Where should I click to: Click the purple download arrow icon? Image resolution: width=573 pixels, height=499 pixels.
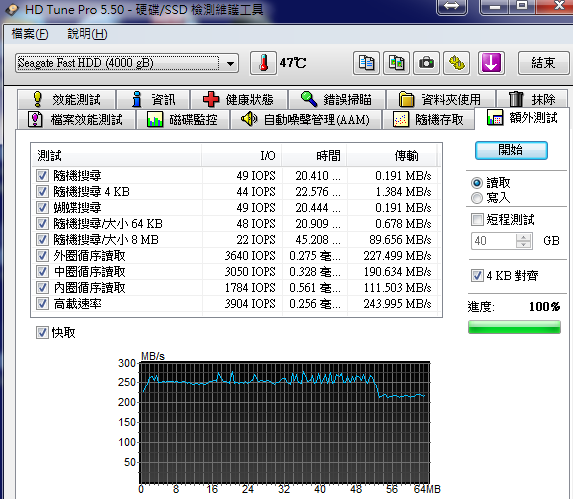(x=491, y=63)
